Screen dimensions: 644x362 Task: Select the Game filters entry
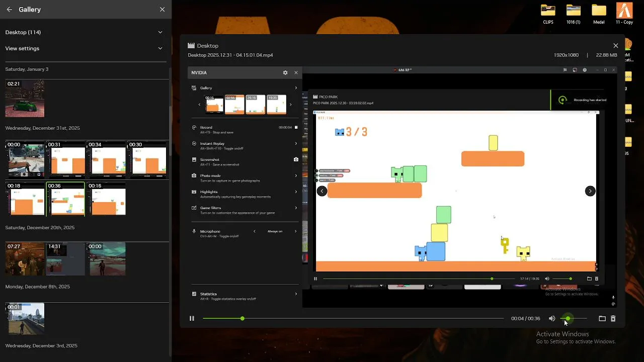[x=245, y=210]
